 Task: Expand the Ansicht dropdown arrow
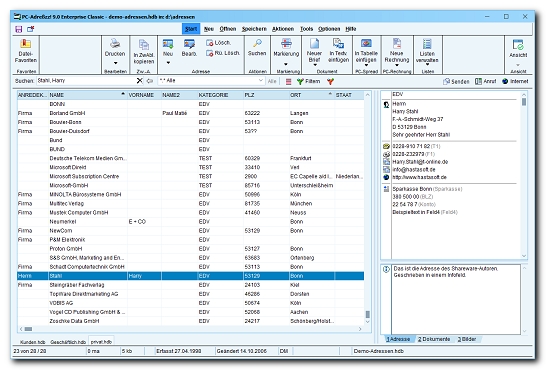coord(518,65)
